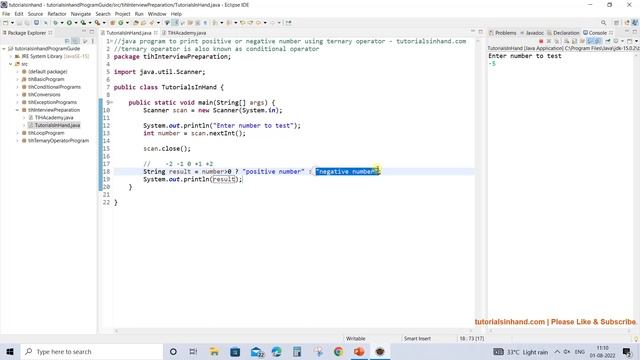Click Collapse All in Package Explorer
Screen dimensions: 640x360
(67, 41)
